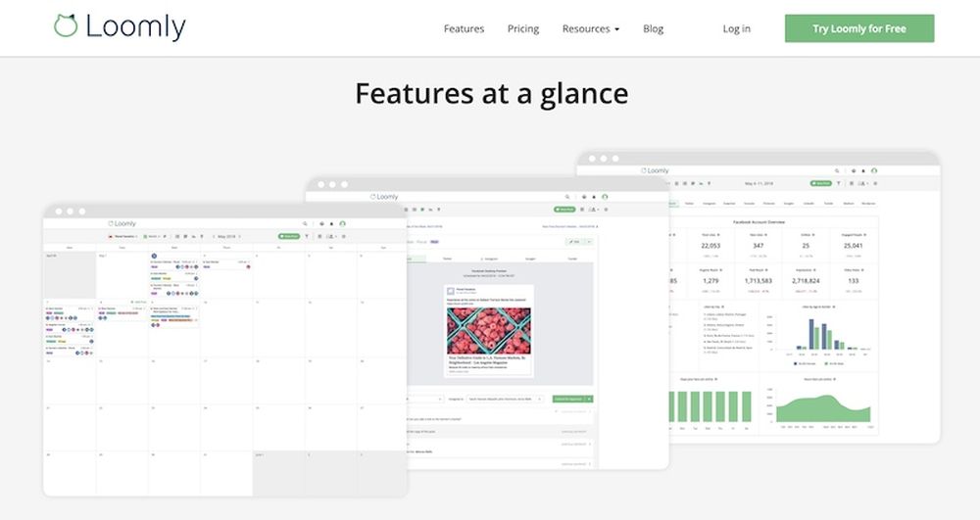Click filter icon in calendar window toolbar
Screen dimensions: 980x520
coord(307,237)
